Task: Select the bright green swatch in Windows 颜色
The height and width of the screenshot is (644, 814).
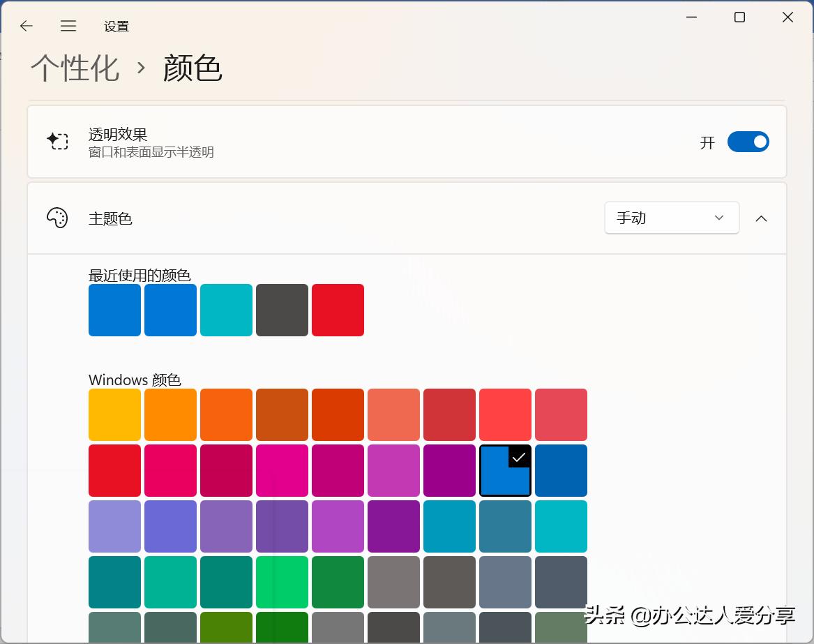Action: 282,582
